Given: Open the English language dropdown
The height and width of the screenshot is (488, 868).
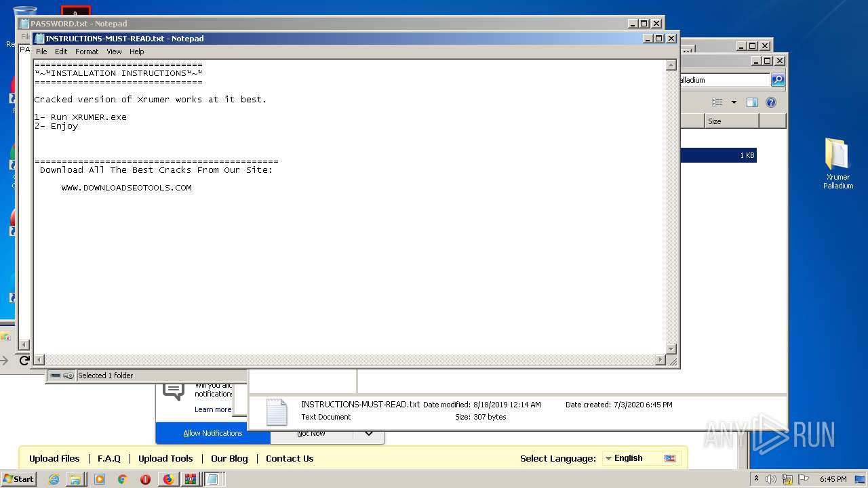Looking at the screenshot, I should click(x=641, y=458).
